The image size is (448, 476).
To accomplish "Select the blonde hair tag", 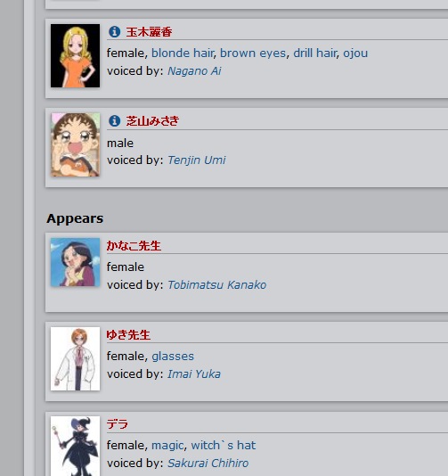I will pos(183,53).
